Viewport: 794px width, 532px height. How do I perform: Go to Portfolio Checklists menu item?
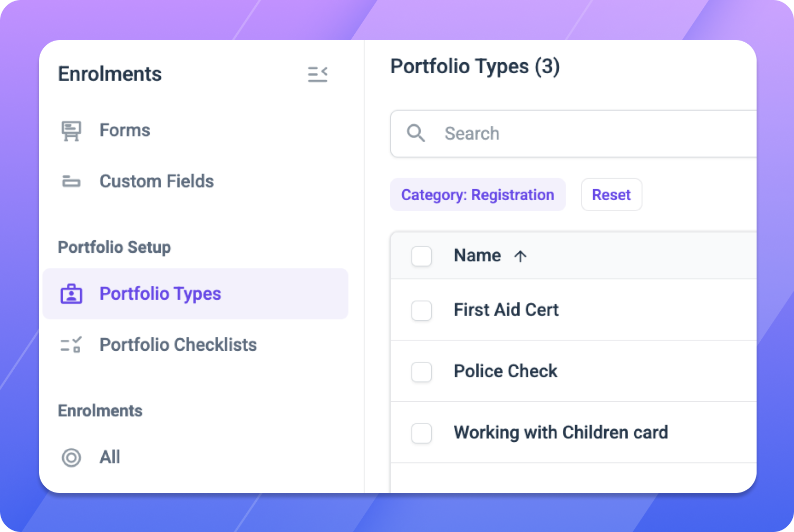(x=178, y=344)
